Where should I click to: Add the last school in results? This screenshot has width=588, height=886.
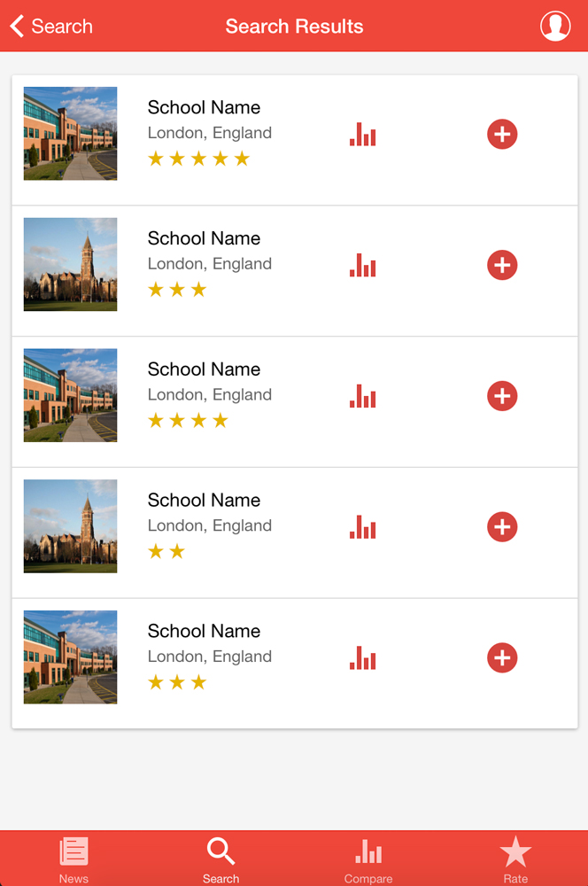point(502,658)
